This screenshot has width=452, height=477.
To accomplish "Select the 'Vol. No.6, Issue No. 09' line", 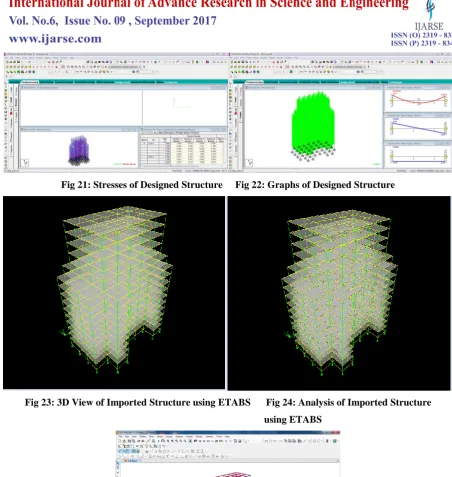I will click(113, 21).
